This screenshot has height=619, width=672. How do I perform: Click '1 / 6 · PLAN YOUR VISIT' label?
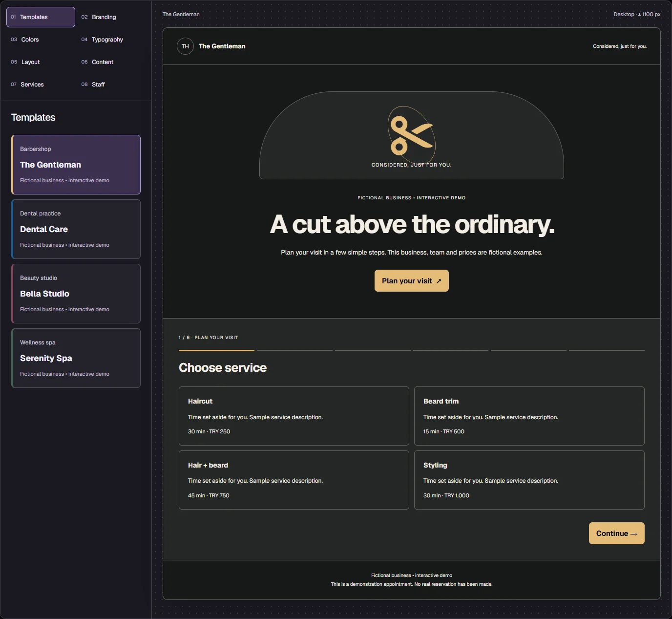[x=209, y=338]
